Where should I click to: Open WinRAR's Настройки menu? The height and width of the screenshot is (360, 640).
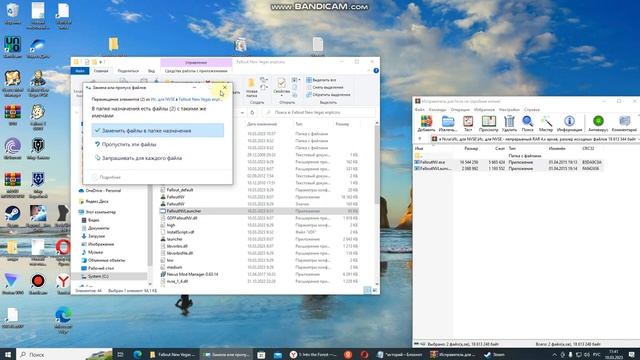tap(509, 110)
